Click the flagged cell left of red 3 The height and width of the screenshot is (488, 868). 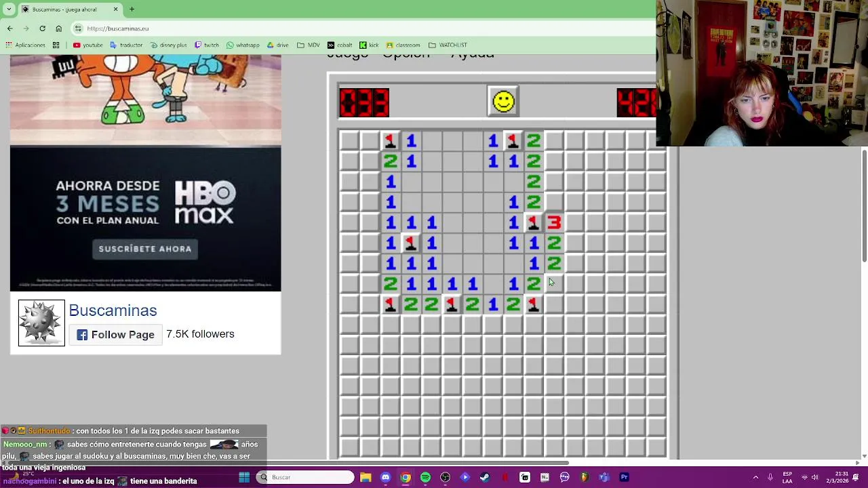tap(534, 222)
